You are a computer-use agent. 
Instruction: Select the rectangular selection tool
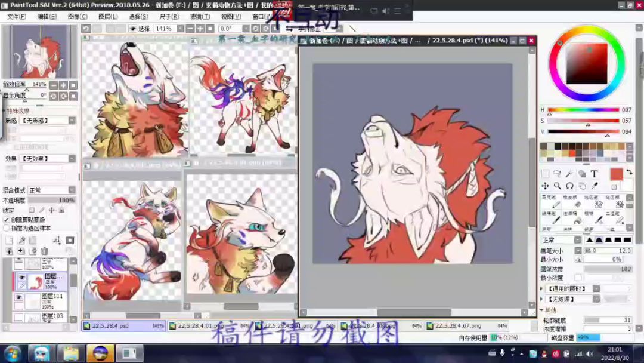coord(546,174)
